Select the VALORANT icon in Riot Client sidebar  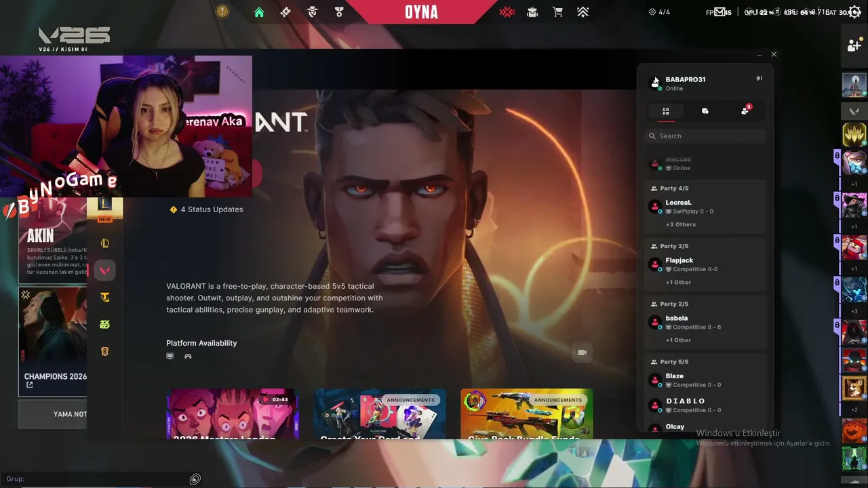(104, 270)
